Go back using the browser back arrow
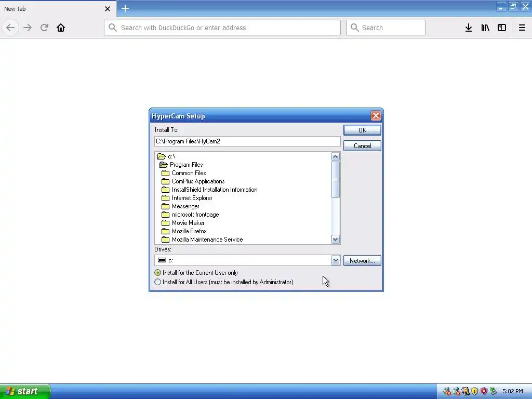Screen dimensions: 532x399 point(10,28)
